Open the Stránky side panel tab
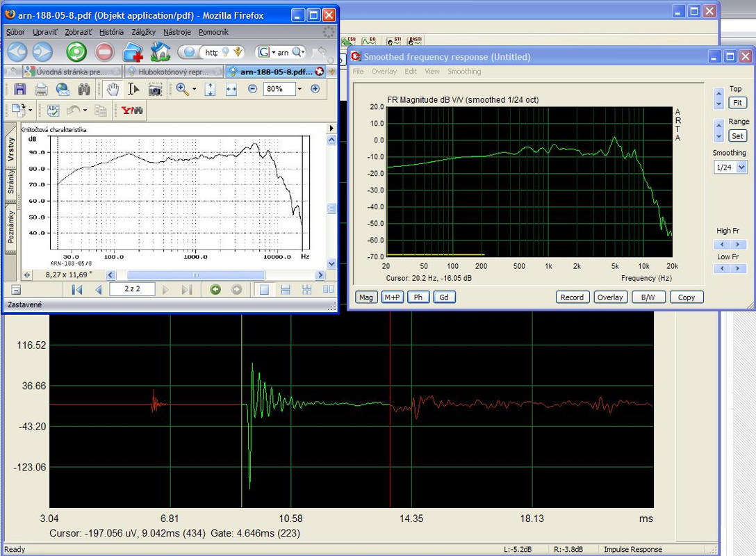The width and height of the screenshot is (756, 556). pos(11,182)
